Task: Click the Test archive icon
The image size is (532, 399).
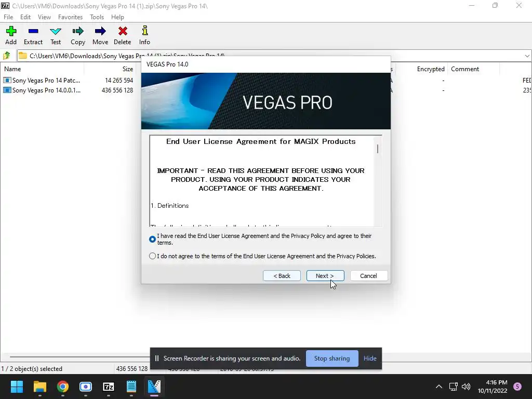Action: [x=55, y=32]
